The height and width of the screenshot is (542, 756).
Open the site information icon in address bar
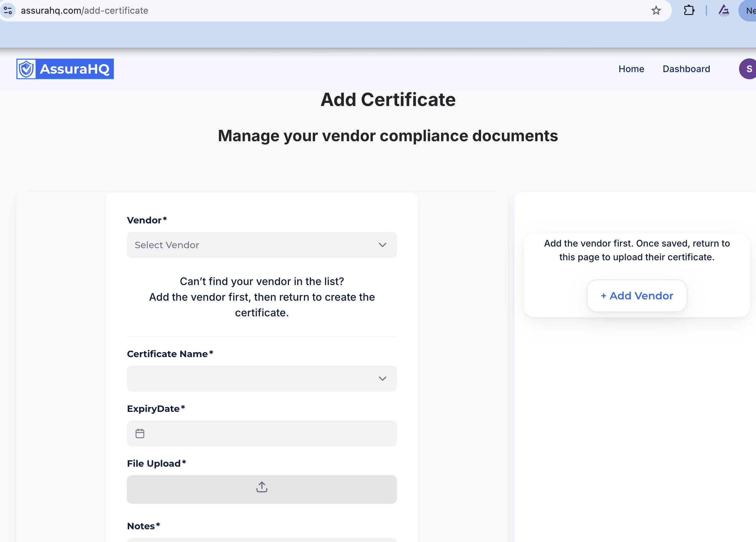8,10
